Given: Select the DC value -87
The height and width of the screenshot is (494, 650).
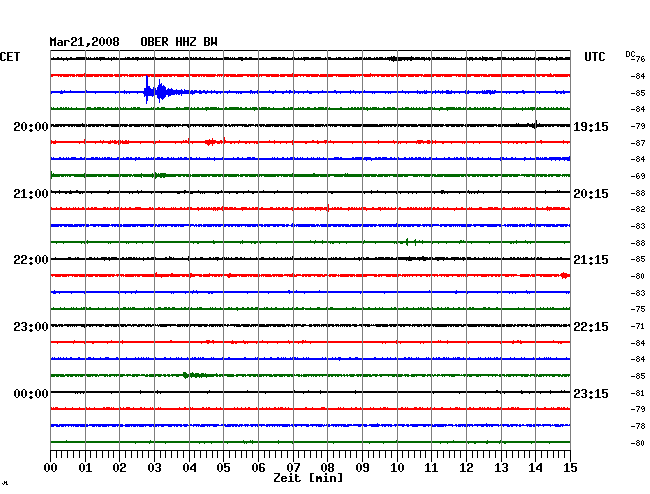Looking at the screenshot, I should (x=638, y=143).
